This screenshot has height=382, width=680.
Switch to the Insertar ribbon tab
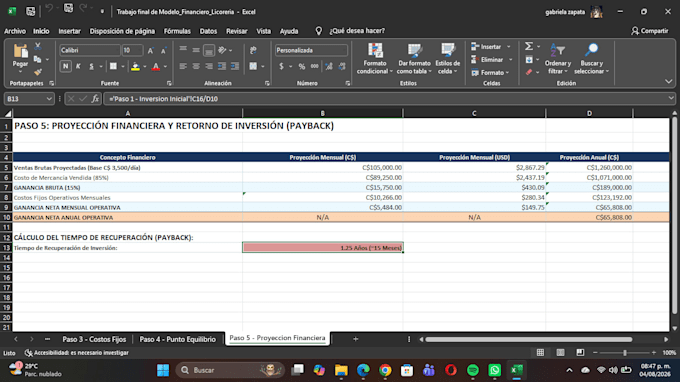click(69, 31)
